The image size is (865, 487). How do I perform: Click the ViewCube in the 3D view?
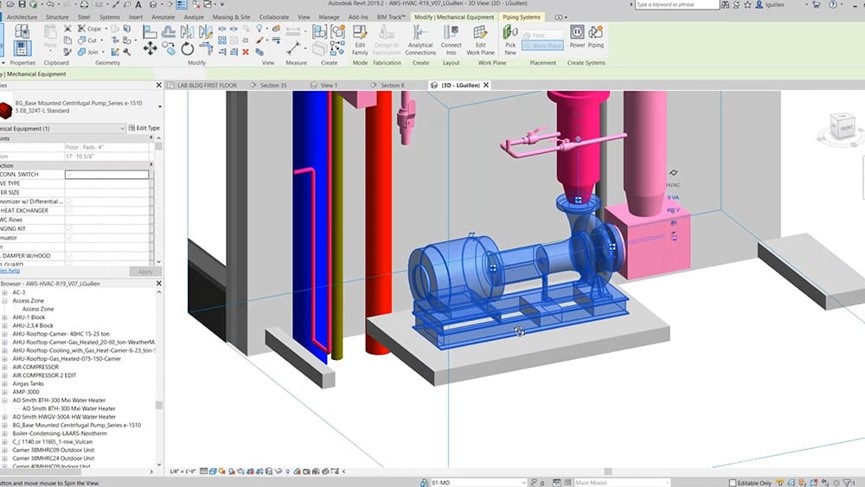[x=842, y=126]
